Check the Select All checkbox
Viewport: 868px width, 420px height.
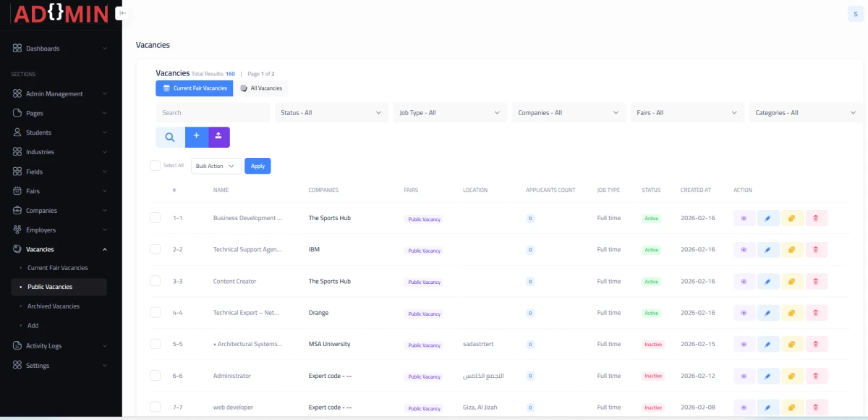tap(155, 166)
